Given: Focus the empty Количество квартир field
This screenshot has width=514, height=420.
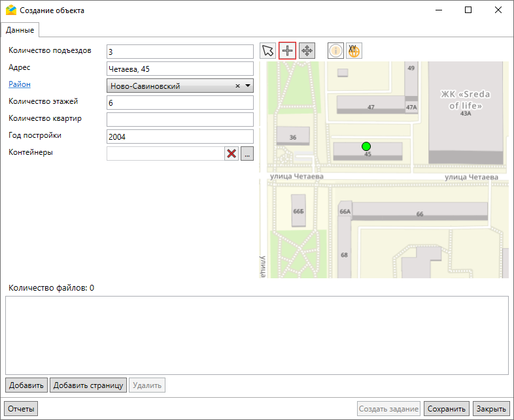Looking at the screenshot, I should 180,120.
